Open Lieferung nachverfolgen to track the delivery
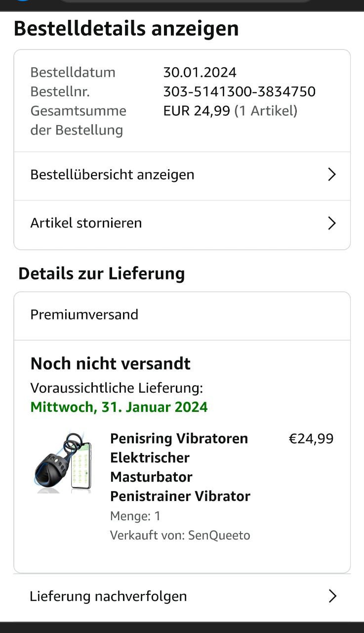This screenshot has width=364, height=633. click(182, 596)
